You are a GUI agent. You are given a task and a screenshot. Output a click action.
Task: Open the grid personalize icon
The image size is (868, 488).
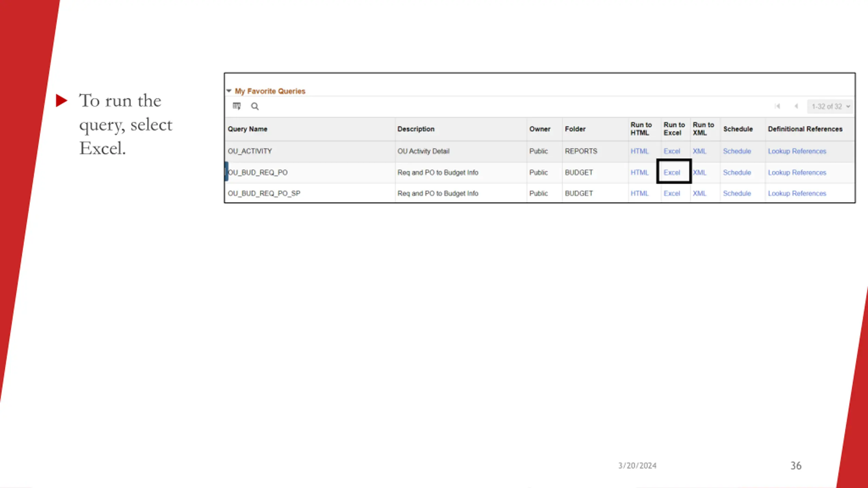[237, 106]
